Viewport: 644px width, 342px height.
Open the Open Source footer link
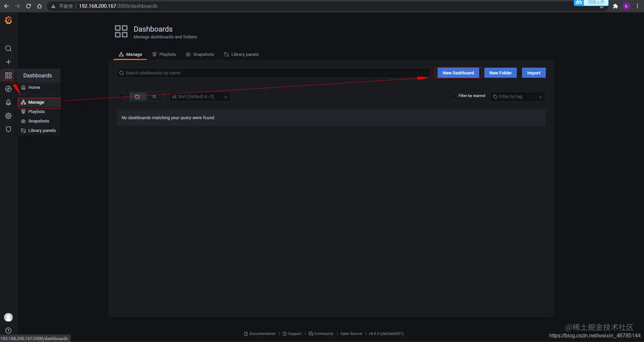click(x=351, y=334)
